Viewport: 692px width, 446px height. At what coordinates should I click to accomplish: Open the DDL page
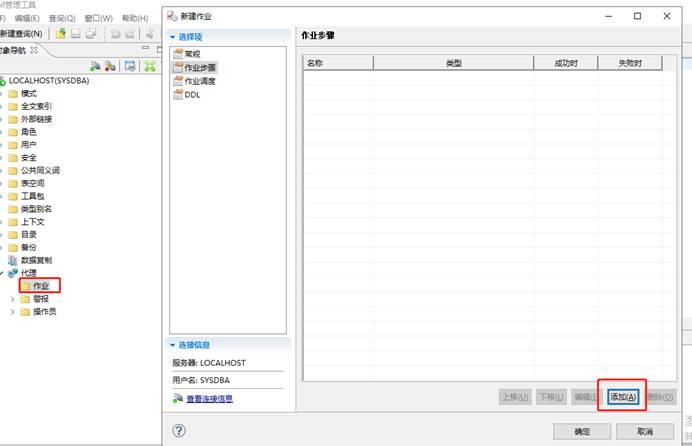pos(192,94)
